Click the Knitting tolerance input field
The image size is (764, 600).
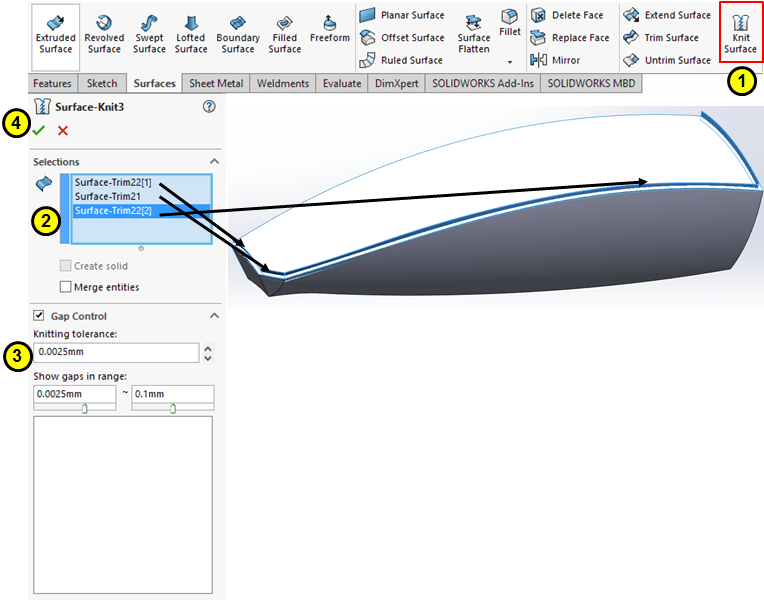click(116, 353)
